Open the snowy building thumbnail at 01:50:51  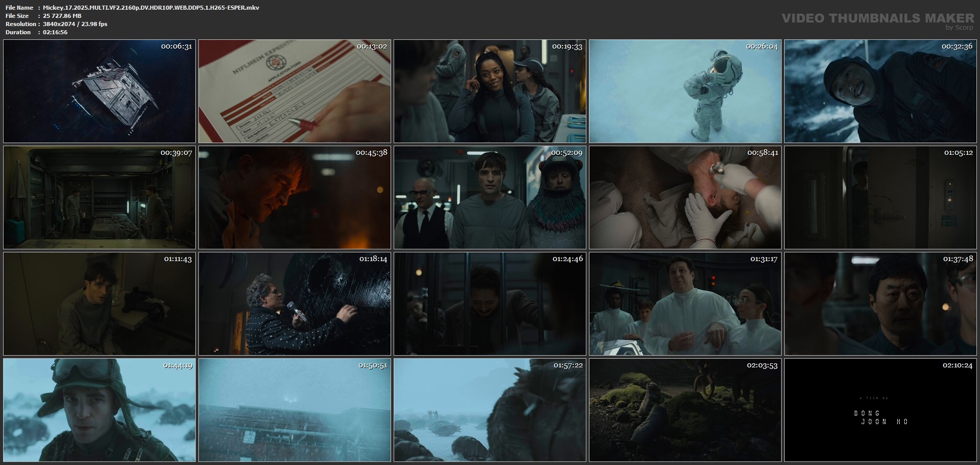click(x=294, y=410)
